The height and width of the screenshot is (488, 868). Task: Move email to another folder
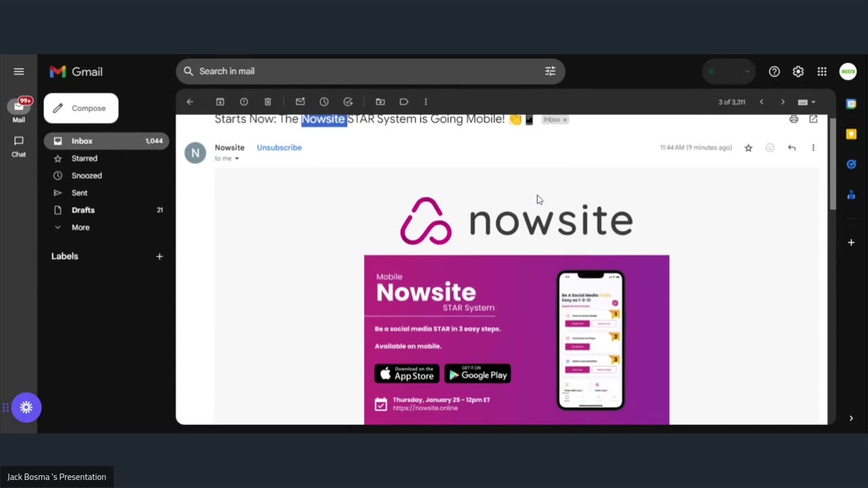380,102
